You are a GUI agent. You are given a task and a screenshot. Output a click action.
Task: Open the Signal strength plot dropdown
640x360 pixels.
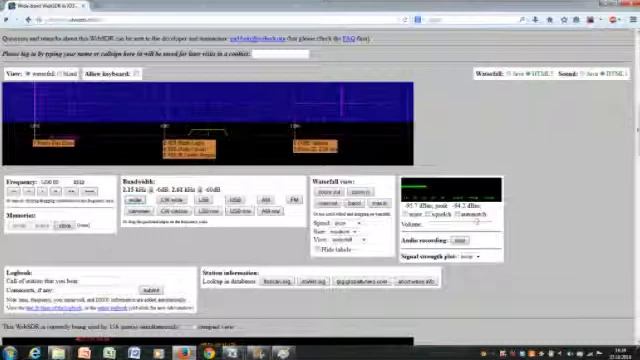[x=470, y=257]
